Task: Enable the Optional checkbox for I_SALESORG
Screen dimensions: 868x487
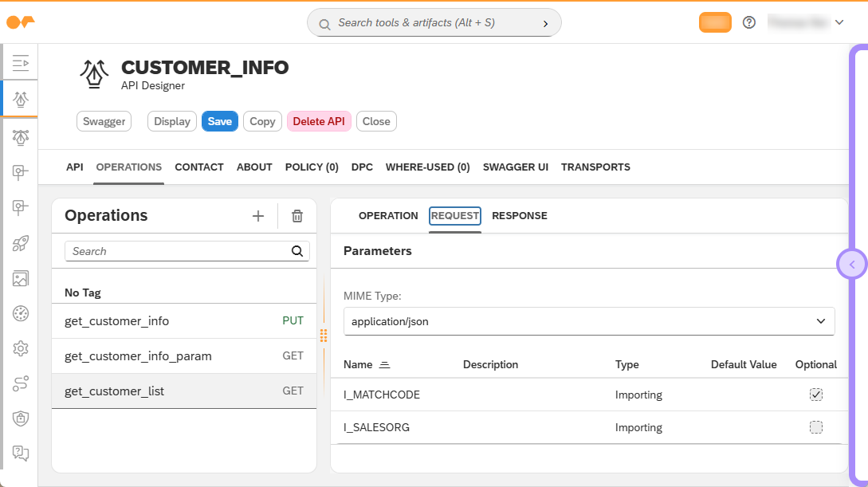Action: click(815, 427)
